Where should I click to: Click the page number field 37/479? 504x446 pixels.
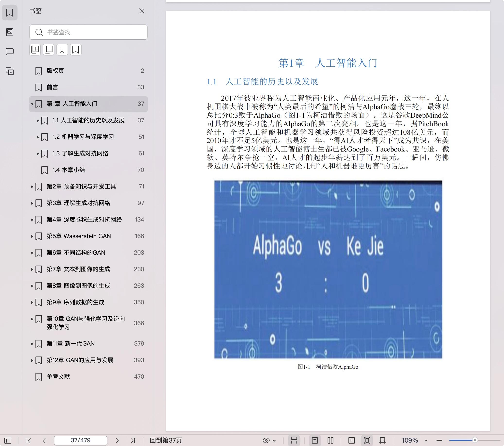(x=81, y=440)
